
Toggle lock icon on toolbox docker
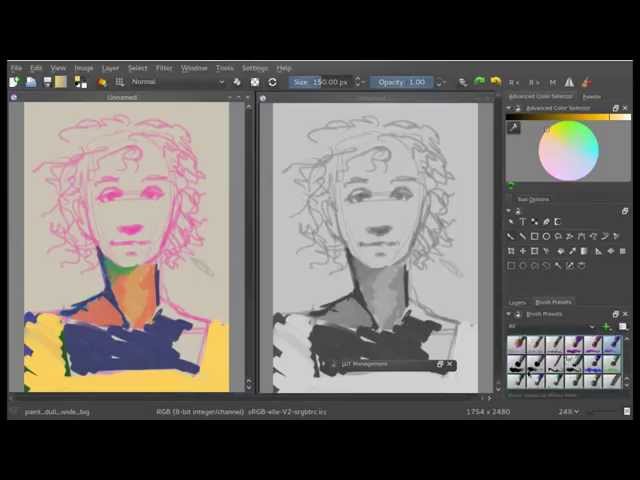click(x=518, y=211)
